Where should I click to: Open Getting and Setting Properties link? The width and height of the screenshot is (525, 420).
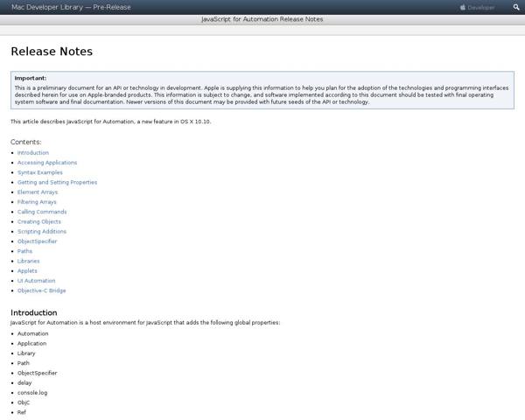coord(57,182)
